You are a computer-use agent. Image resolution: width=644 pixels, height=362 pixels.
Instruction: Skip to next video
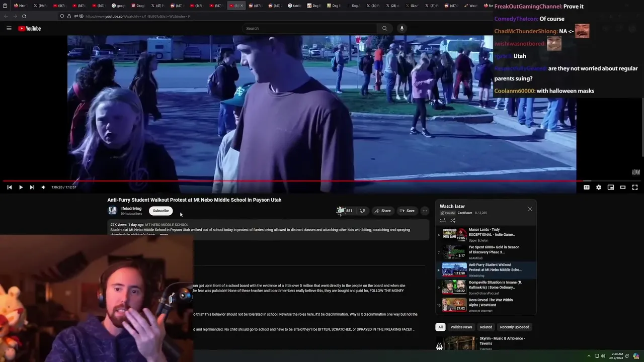[x=32, y=187]
